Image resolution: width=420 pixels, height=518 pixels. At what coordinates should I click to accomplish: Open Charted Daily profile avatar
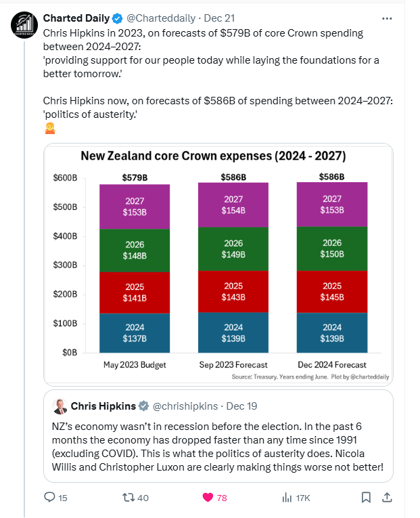coord(24,25)
